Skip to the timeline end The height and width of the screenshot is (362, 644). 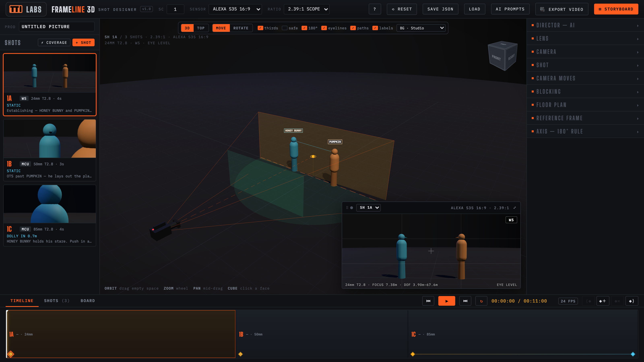(465, 301)
